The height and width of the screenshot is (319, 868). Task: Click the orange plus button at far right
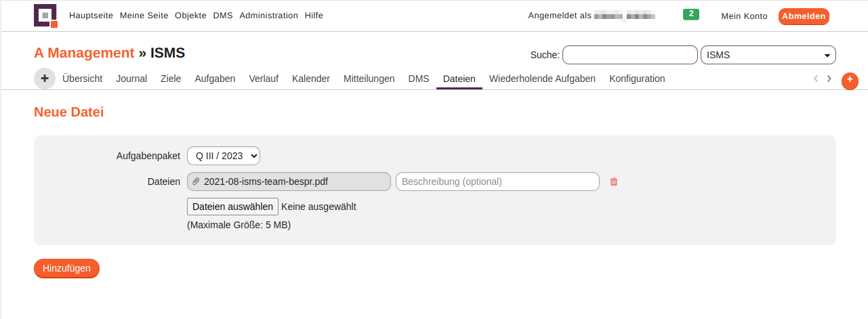pyautogui.click(x=850, y=81)
